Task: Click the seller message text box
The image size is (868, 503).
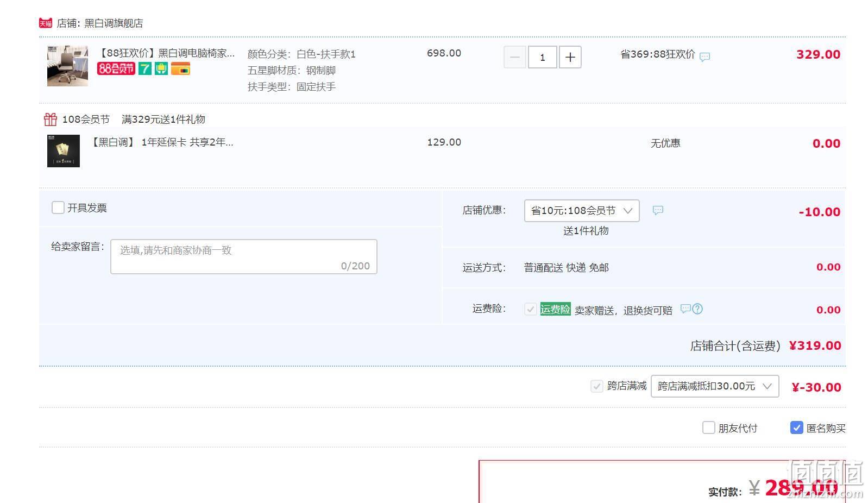Action: [x=244, y=256]
